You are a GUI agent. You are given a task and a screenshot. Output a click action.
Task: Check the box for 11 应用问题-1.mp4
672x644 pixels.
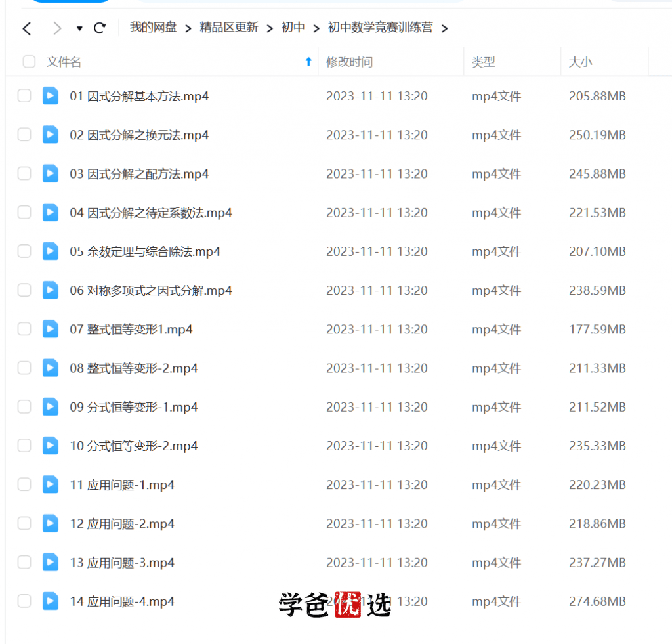click(24, 484)
